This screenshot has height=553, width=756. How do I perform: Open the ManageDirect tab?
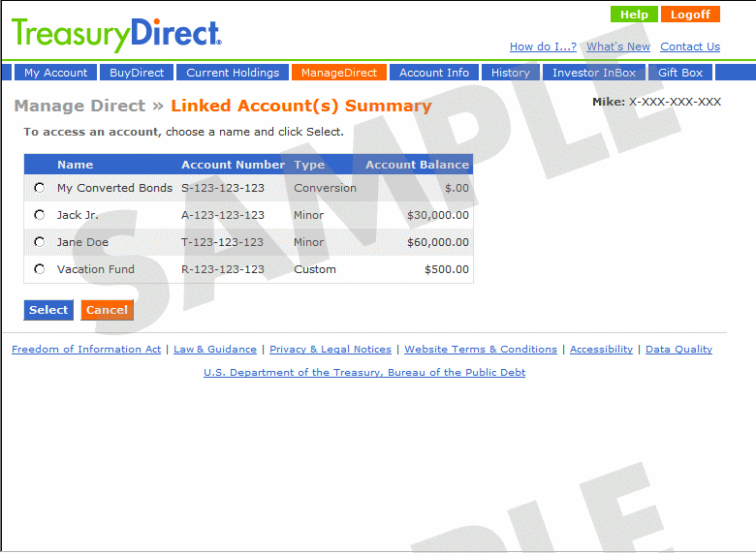click(339, 73)
